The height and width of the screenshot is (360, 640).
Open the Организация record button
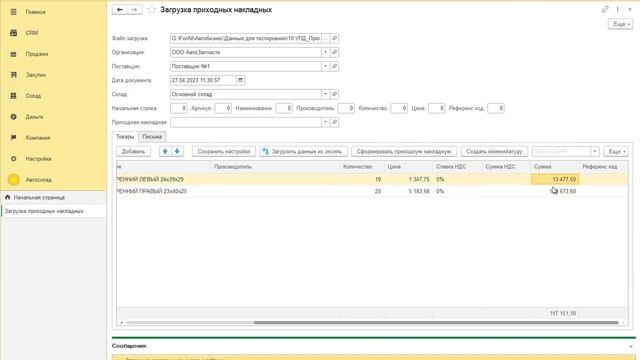(x=334, y=52)
